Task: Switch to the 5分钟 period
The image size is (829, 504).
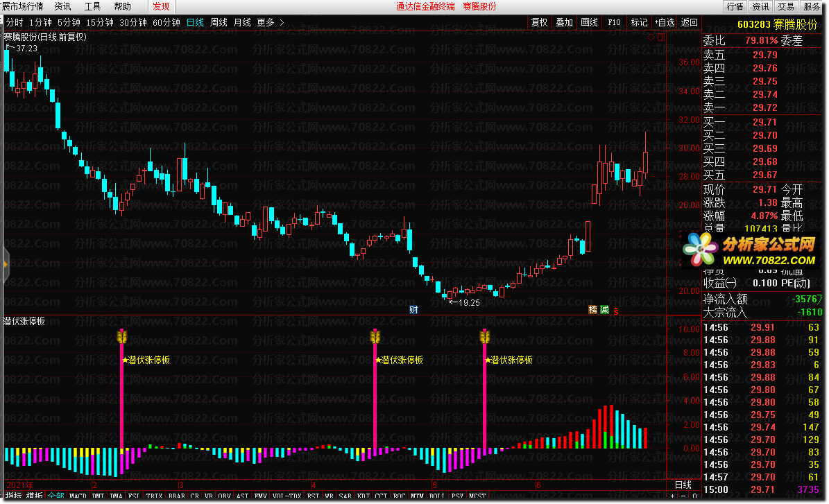Action: [x=69, y=22]
